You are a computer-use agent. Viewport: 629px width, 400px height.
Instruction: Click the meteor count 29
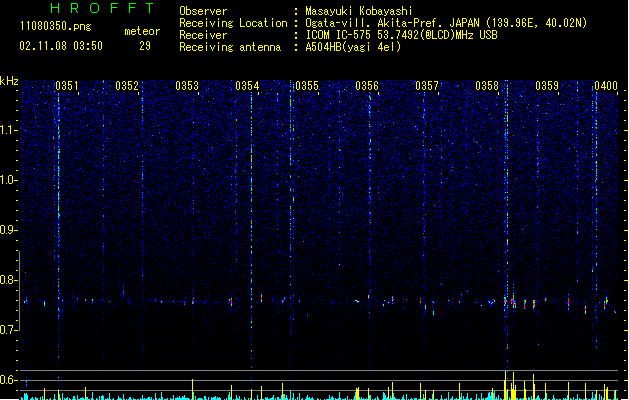(x=145, y=46)
